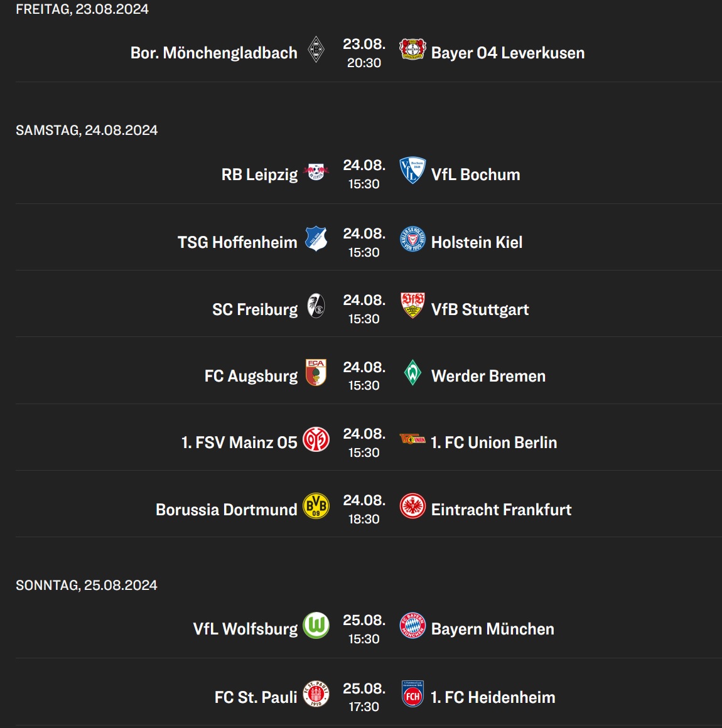The width and height of the screenshot is (722, 728).
Task: Open the 1. FC Heidenheim team name
Action: click(x=493, y=697)
